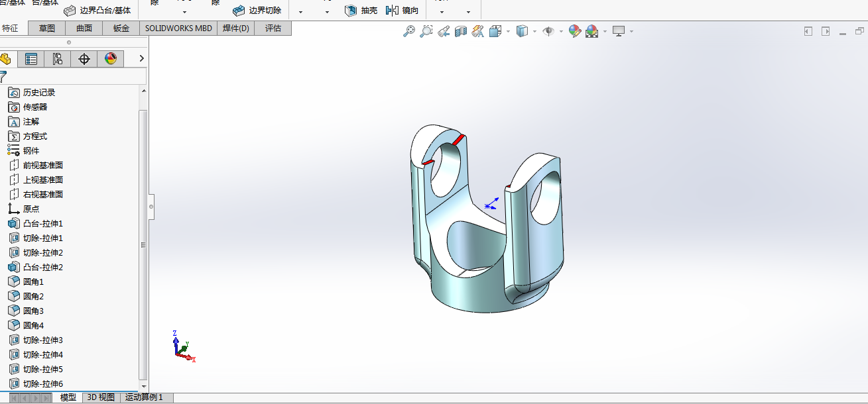Switch to the 草图 ribbon tab

[x=47, y=28]
